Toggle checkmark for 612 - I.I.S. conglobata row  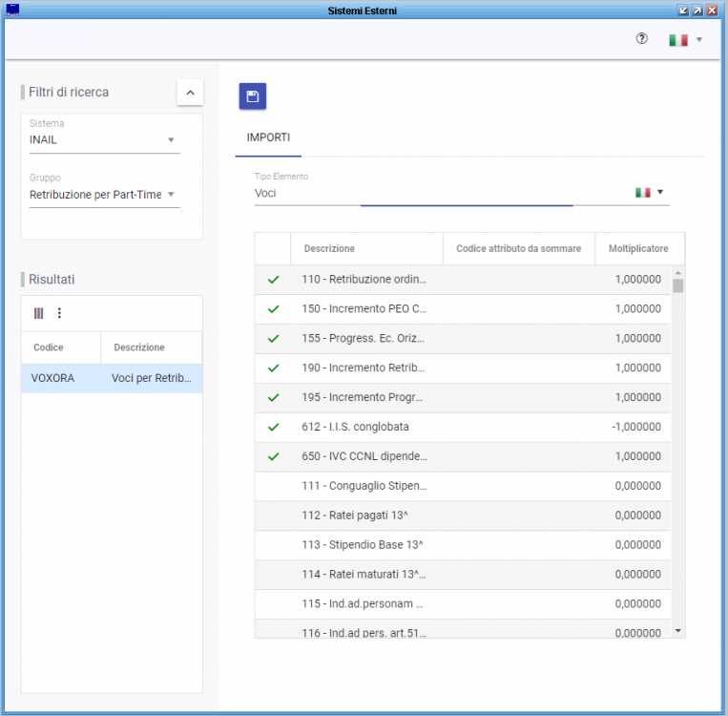click(273, 427)
